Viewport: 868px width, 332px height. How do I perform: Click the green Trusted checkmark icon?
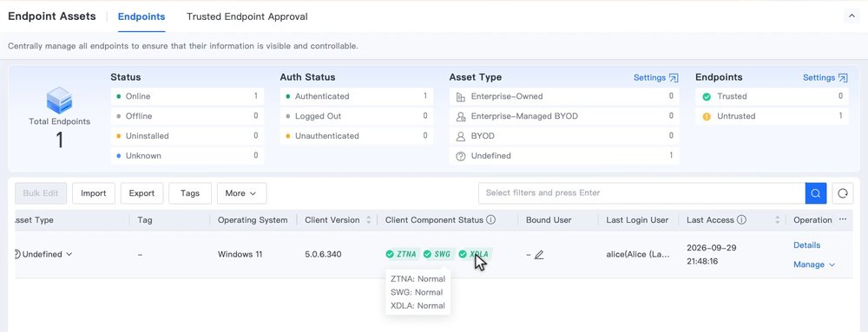[707, 97]
